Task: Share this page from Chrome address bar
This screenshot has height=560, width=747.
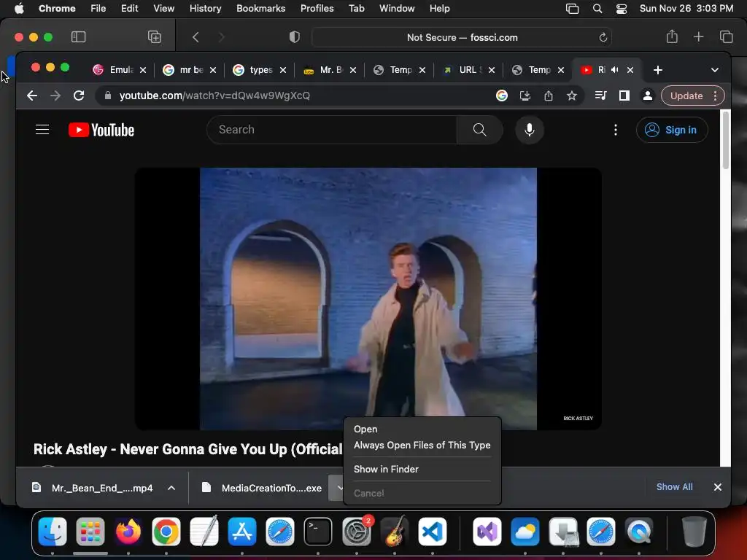Action: point(549,96)
